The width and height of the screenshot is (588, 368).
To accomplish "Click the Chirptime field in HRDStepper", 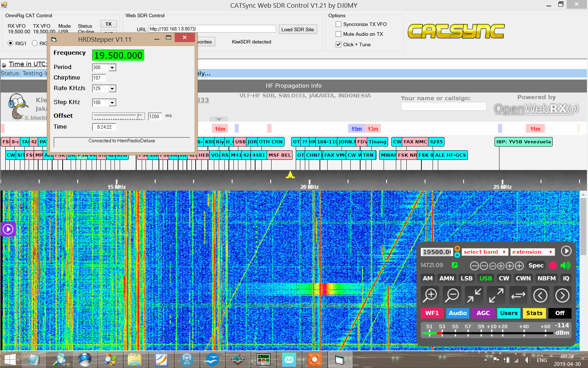I will tap(99, 78).
